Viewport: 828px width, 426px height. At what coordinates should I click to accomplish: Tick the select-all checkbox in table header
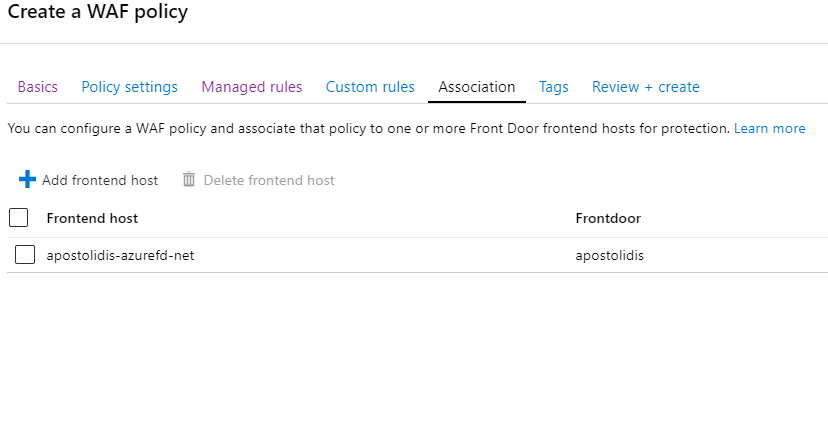tap(18, 217)
